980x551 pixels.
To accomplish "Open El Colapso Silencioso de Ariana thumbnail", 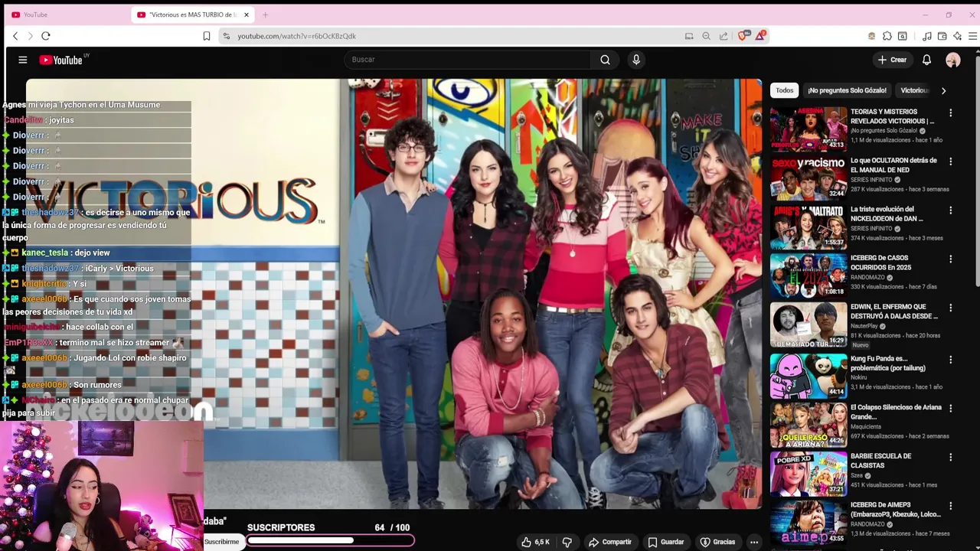I will [x=808, y=425].
